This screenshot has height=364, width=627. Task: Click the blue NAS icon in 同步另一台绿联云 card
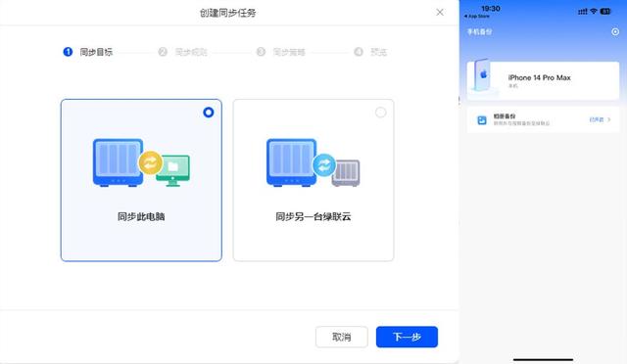[x=292, y=162]
